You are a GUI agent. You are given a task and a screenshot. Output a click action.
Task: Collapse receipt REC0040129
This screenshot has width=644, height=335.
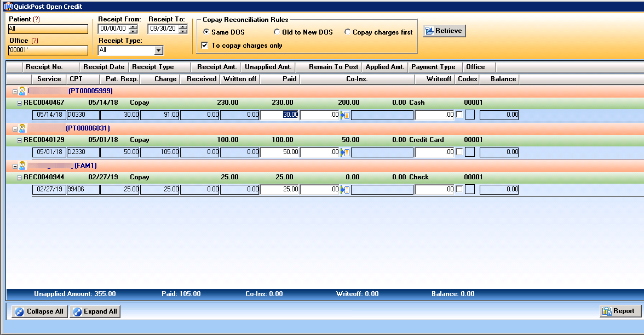[x=19, y=140]
